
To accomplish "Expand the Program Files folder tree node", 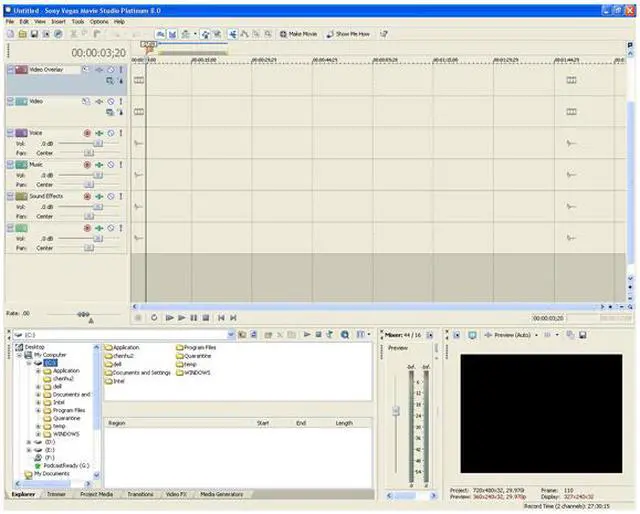I will pos(37,410).
